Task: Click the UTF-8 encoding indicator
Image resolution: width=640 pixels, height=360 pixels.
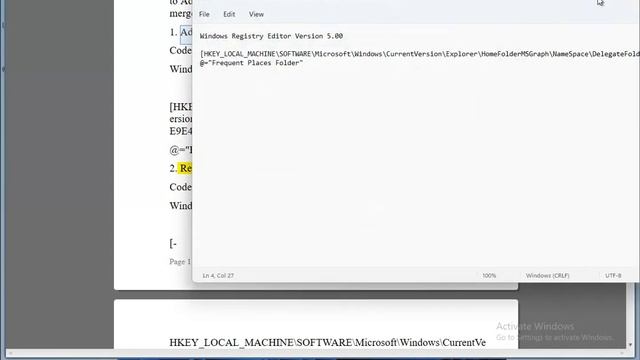Action: 613,276
